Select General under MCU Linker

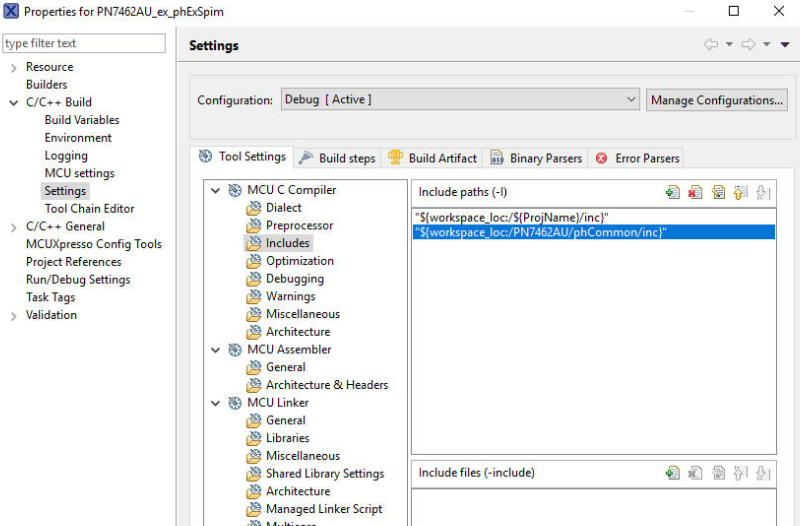point(285,420)
